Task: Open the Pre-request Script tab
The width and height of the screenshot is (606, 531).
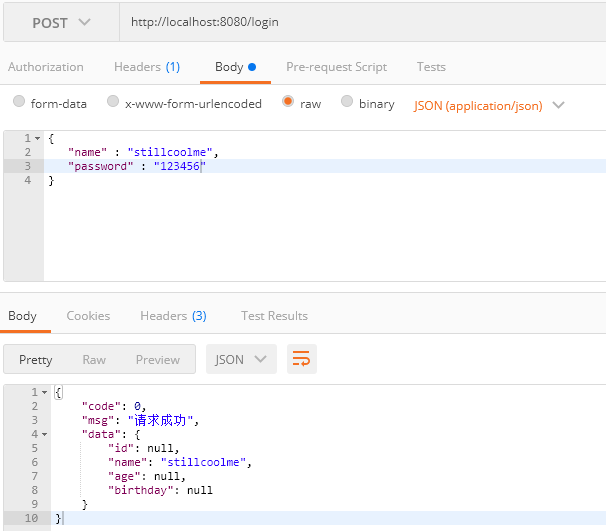Action: 336,67
